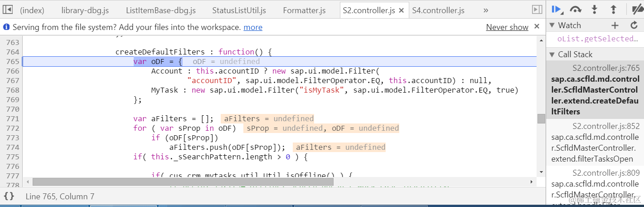This screenshot has width=644, height=207.
Task: Follow the 'more' workspace link
Action: pyautogui.click(x=253, y=27)
